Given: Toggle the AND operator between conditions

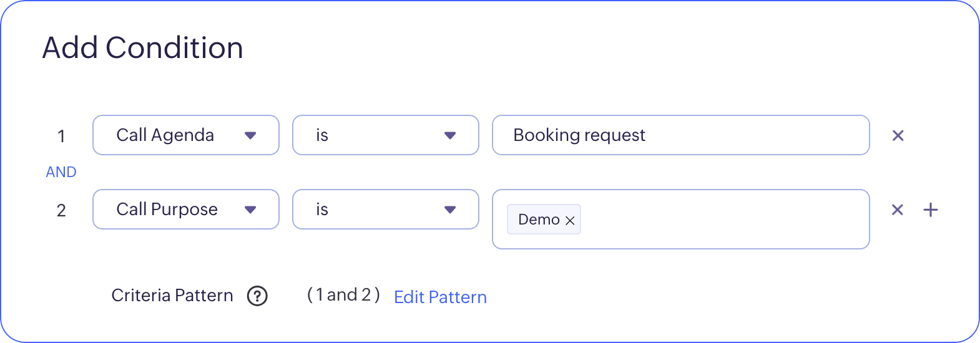Looking at the screenshot, I should 61,172.
